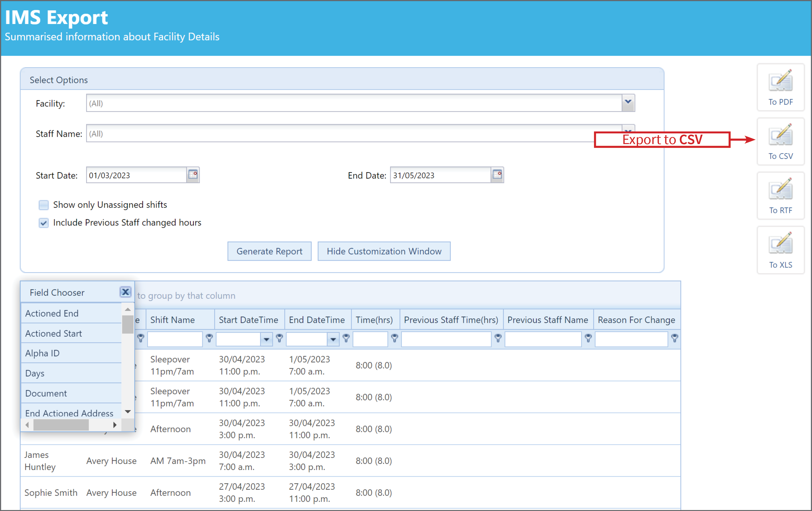Click Previous Staff Time(hrs) filter box

(446, 339)
